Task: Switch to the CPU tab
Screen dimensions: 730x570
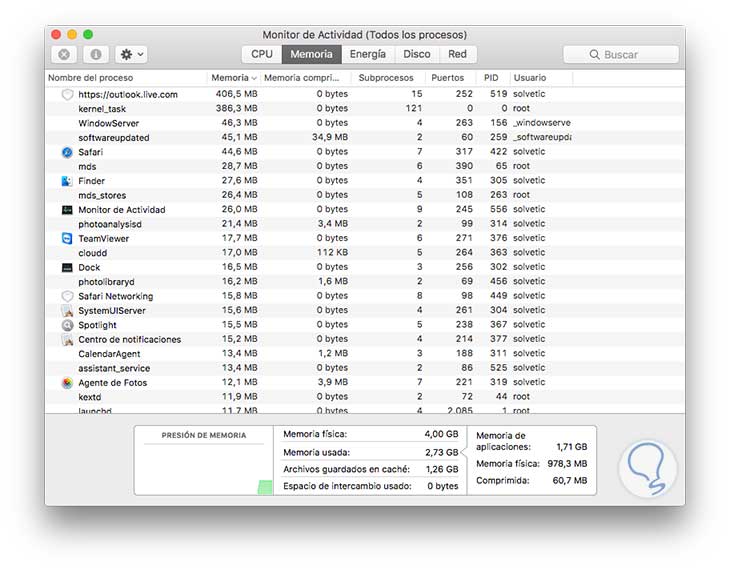Action: [262, 54]
